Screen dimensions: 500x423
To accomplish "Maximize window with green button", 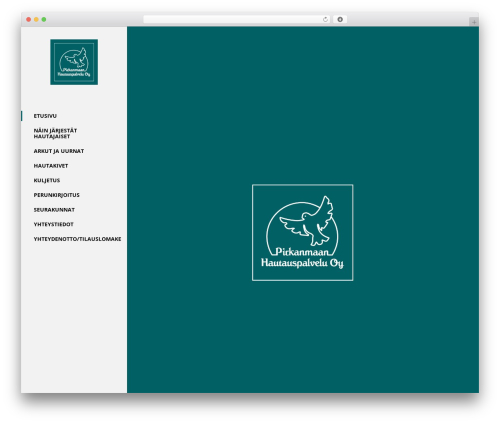I will (44, 20).
